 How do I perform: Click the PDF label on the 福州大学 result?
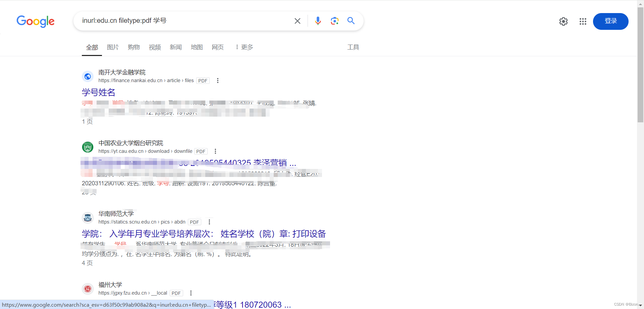[176, 293]
